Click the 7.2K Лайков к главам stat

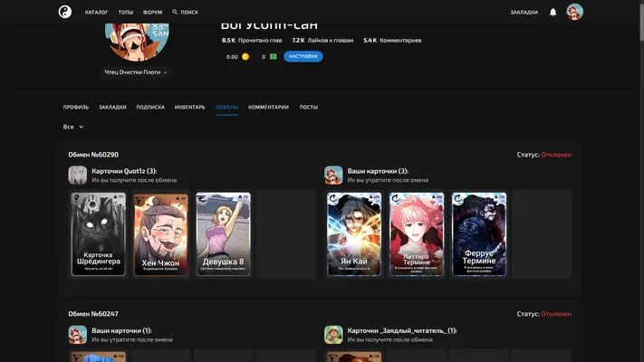(x=322, y=40)
